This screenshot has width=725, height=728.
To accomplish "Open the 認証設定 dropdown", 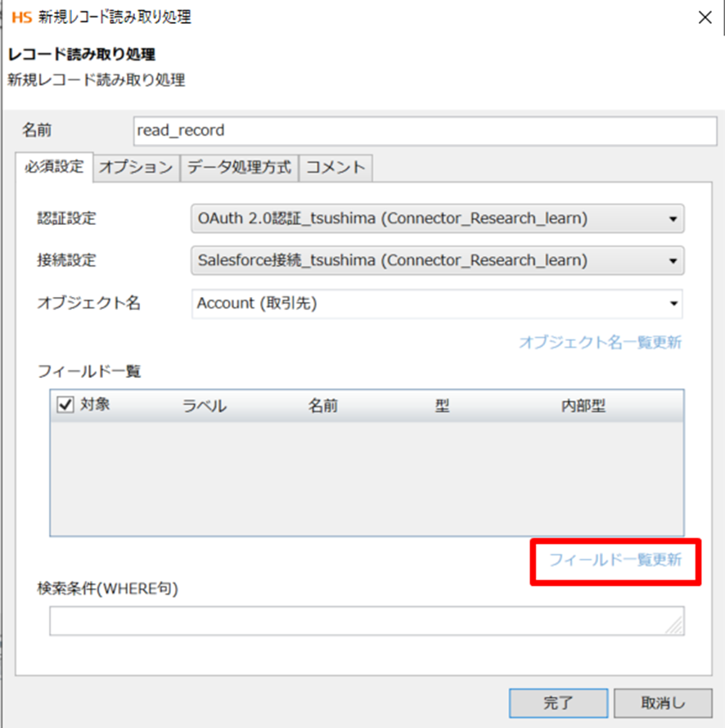I will tap(438, 218).
